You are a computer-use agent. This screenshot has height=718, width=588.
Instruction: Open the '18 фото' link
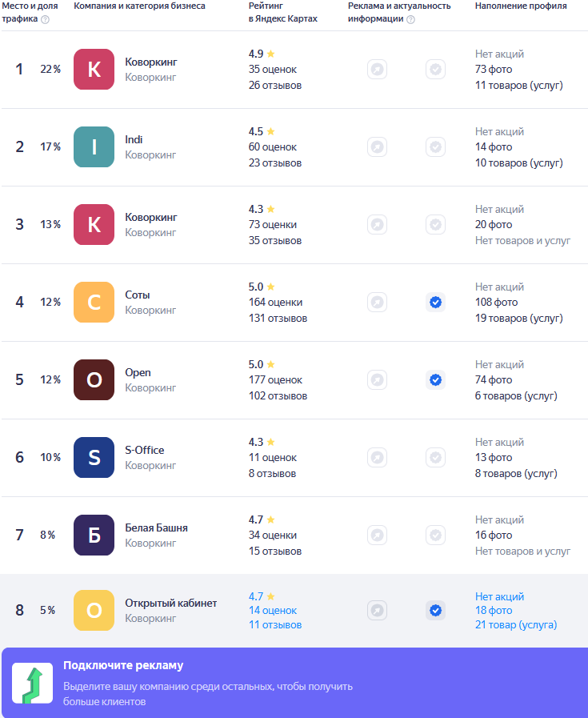tap(494, 611)
